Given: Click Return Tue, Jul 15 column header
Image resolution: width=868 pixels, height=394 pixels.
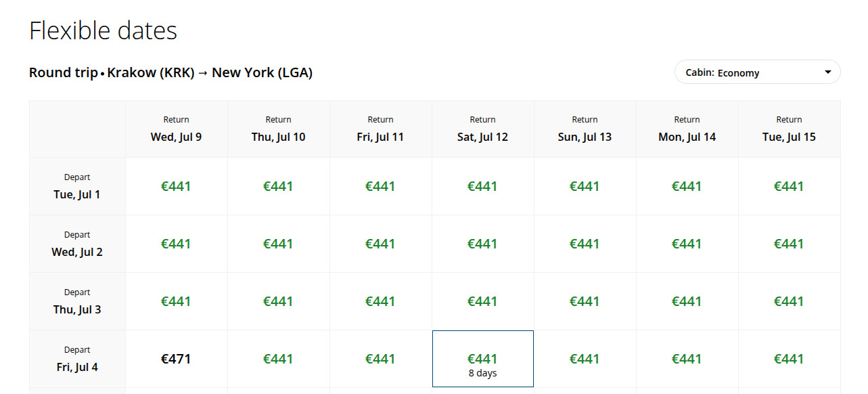Looking at the screenshot, I should (x=789, y=129).
